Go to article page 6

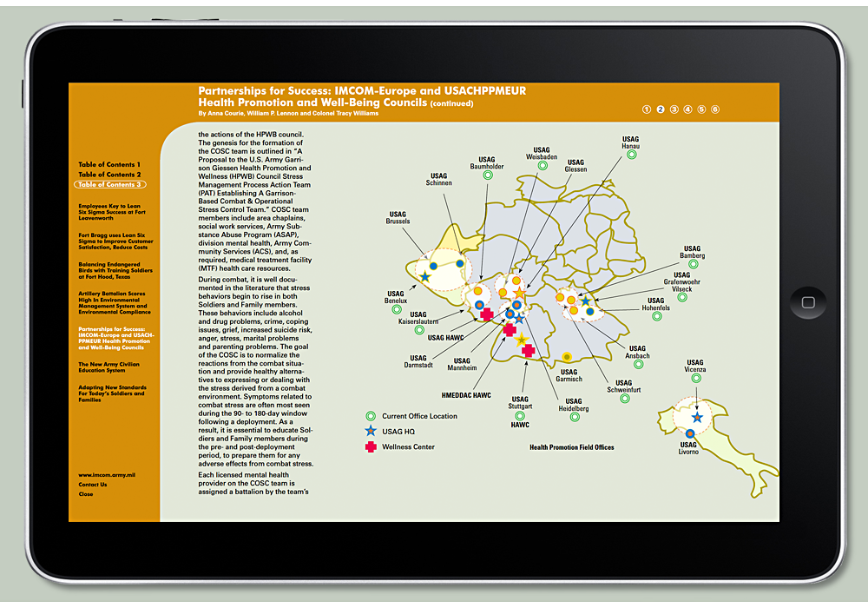click(715, 109)
